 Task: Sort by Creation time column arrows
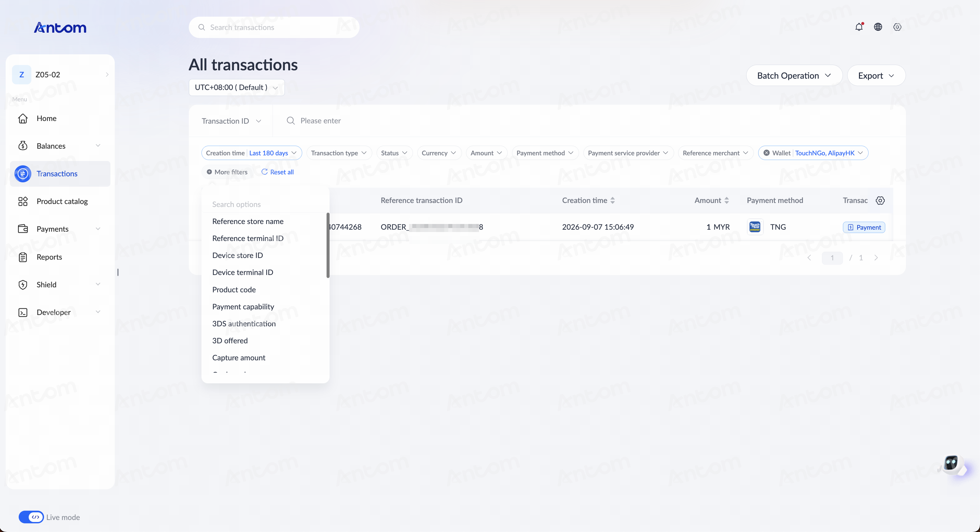click(612, 200)
